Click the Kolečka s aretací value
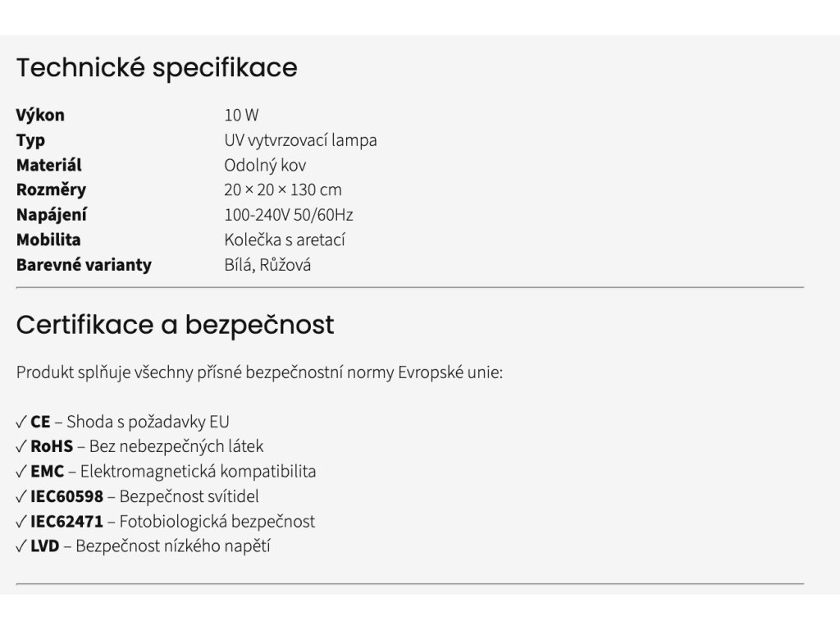Viewport: 840px width, 630px height. 284,240
